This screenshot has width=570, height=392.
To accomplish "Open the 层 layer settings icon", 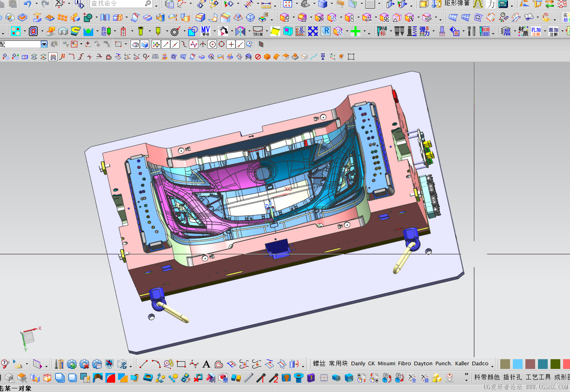I will (x=506, y=31).
